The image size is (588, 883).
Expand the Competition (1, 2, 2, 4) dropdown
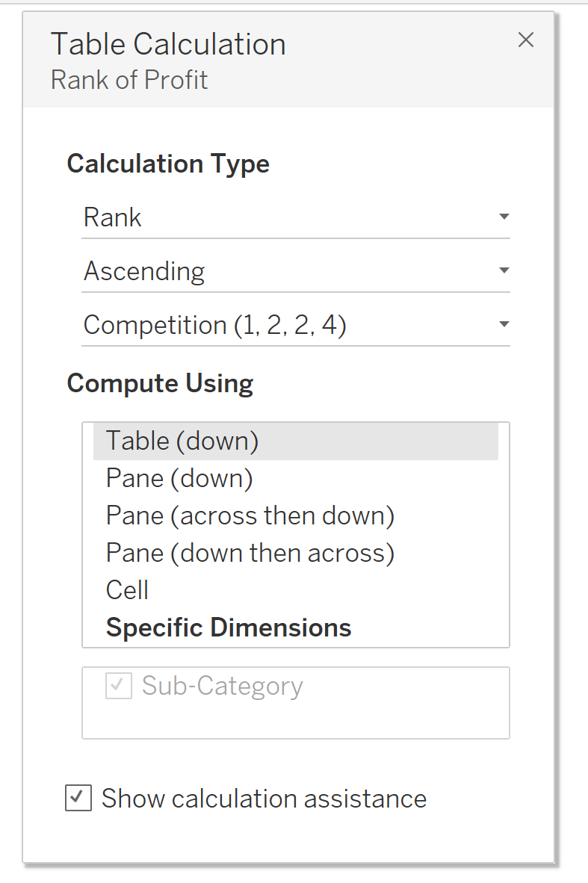(295, 325)
